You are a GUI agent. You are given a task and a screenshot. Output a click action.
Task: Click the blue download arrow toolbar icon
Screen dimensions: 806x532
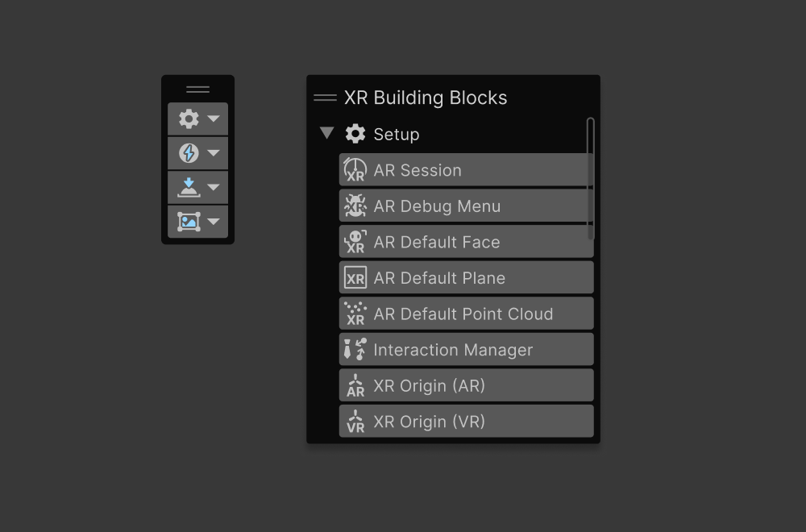click(x=189, y=187)
